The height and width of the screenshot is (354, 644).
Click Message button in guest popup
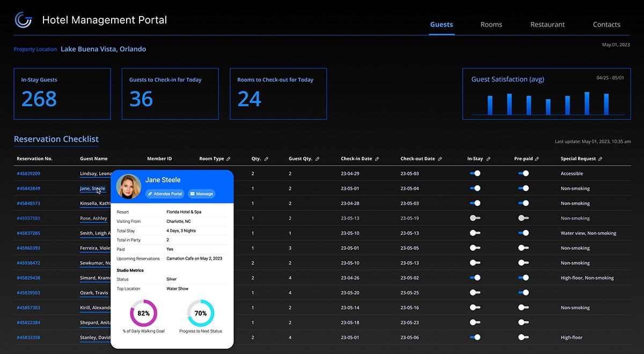pos(201,194)
